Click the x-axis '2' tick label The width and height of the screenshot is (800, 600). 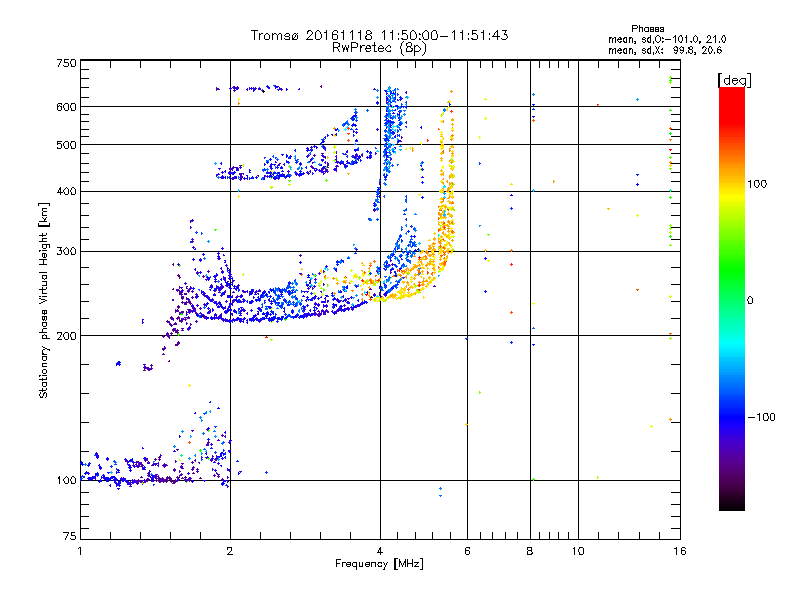230,551
